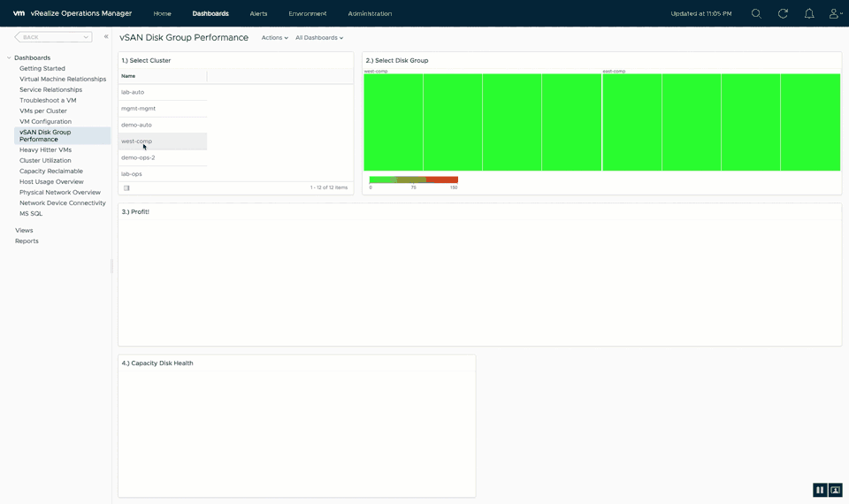Open Physical Network Overview dashboard
Image resolution: width=849 pixels, height=504 pixels.
click(x=60, y=192)
